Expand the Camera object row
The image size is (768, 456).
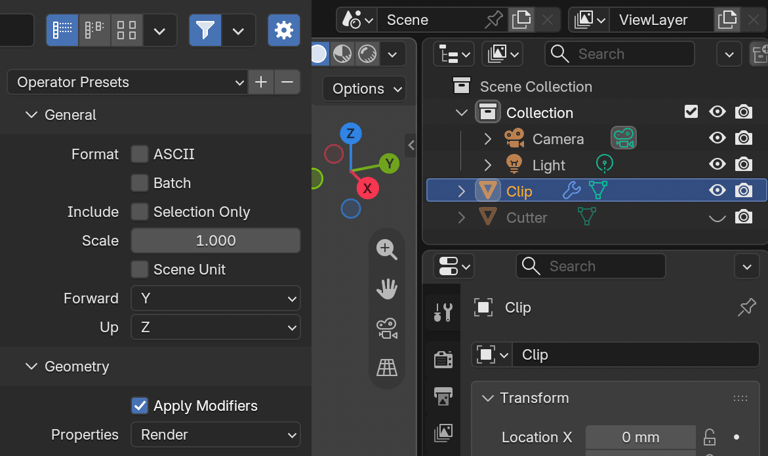pos(487,139)
